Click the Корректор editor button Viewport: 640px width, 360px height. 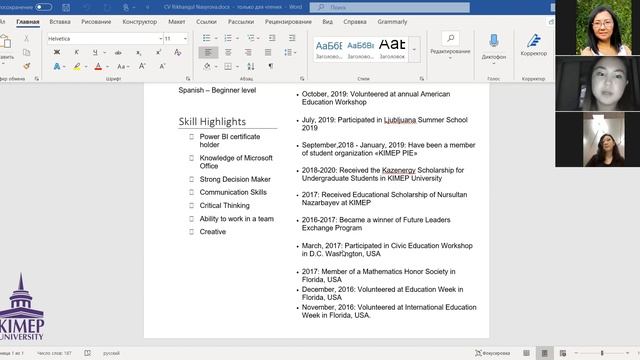tap(533, 45)
